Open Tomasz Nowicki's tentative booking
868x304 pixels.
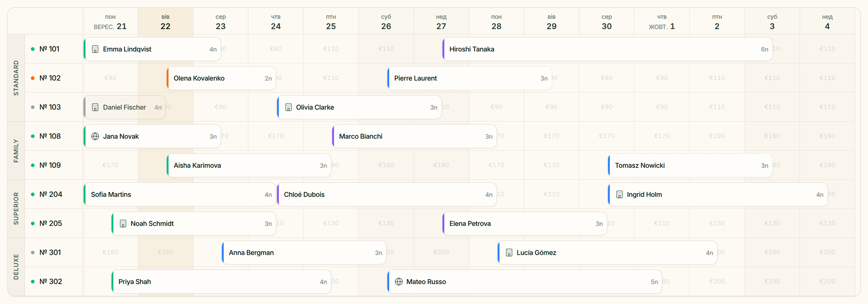[x=690, y=165]
